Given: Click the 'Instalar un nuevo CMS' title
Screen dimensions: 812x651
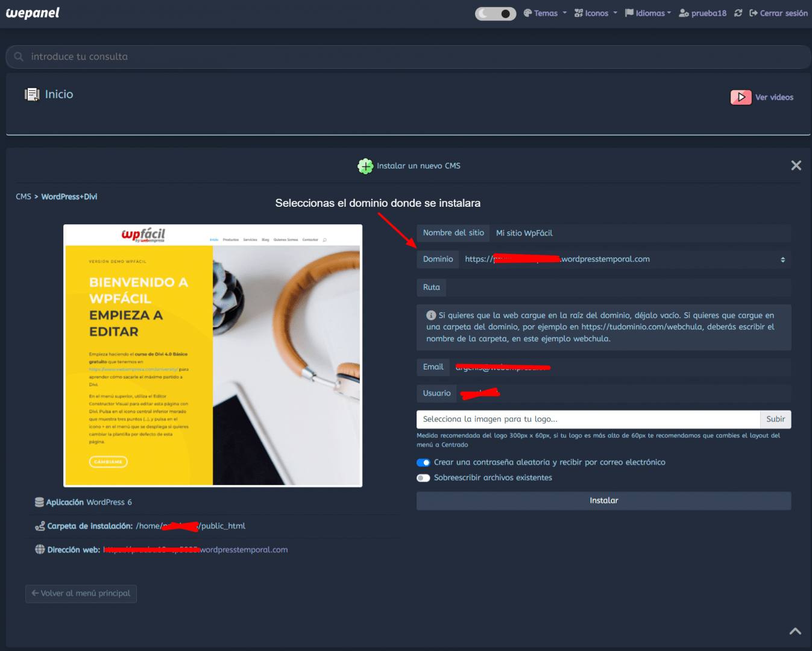Looking at the screenshot, I should pyautogui.click(x=418, y=166).
